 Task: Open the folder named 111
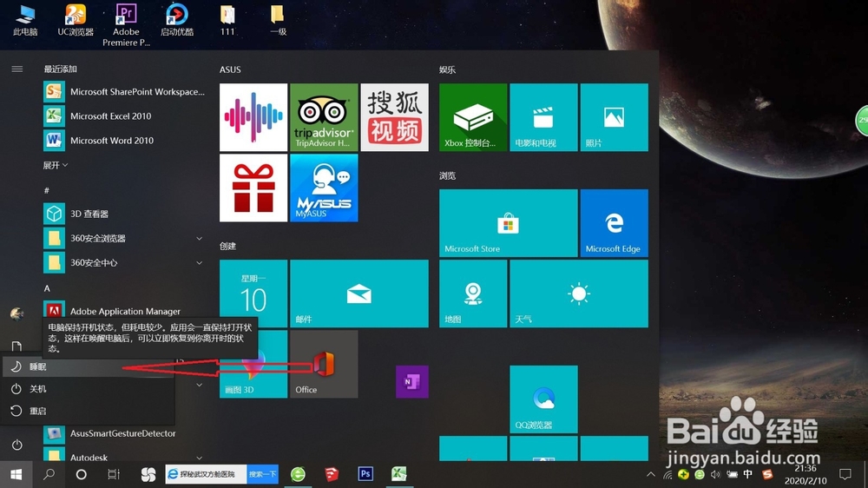coord(227,20)
